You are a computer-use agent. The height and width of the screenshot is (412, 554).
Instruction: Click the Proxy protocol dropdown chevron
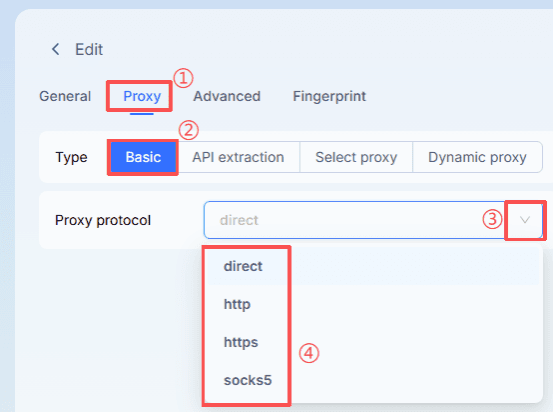coord(525,220)
